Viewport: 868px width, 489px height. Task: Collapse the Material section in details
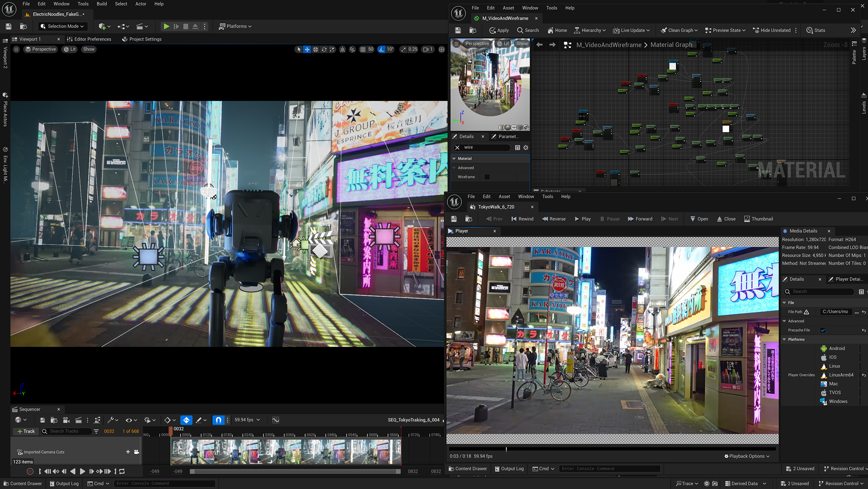(454, 159)
